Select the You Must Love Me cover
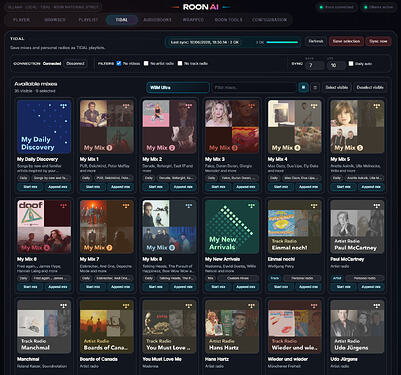This screenshot has height=375, width=401. coord(169,327)
